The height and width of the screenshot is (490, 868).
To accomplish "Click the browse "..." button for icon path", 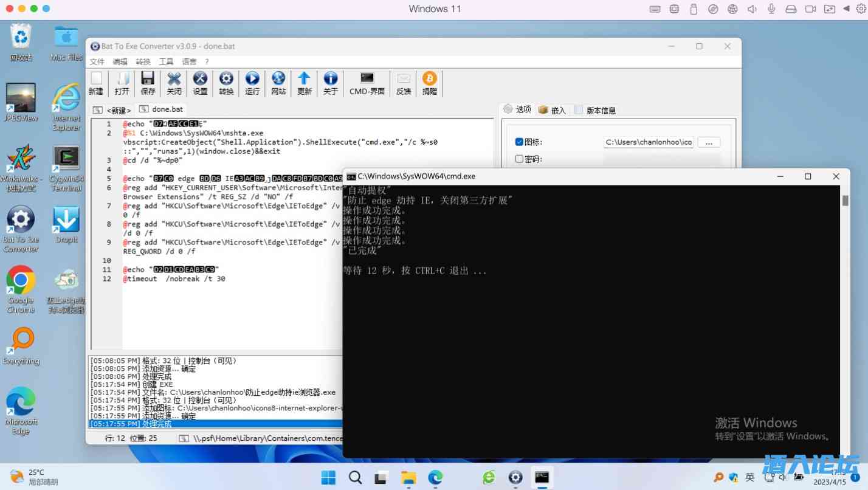I will click(708, 142).
